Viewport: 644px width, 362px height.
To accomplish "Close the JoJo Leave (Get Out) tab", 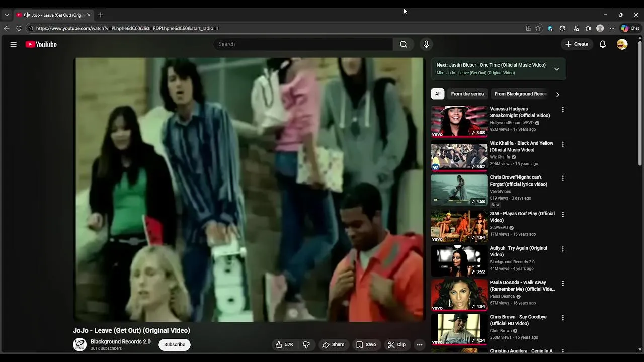I will point(89,15).
